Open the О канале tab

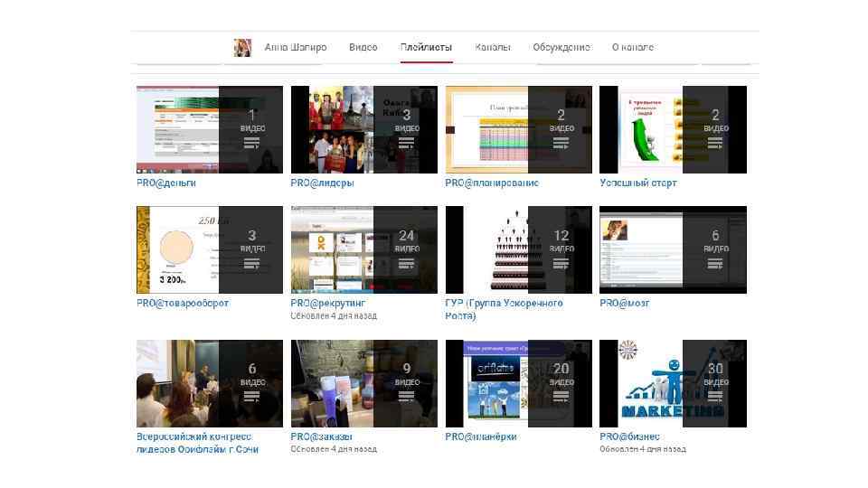(633, 48)
